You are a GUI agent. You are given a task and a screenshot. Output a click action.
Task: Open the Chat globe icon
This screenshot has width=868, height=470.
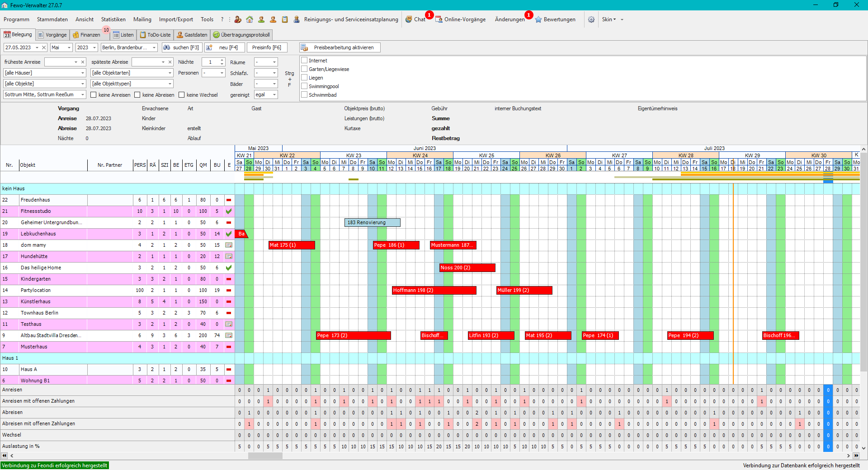click(409, 19)
